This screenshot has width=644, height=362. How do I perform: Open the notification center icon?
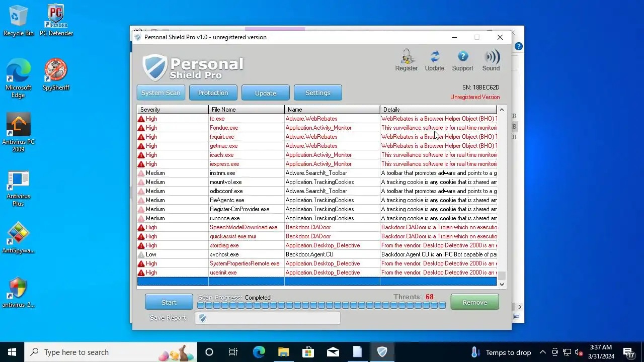point(628,352)
